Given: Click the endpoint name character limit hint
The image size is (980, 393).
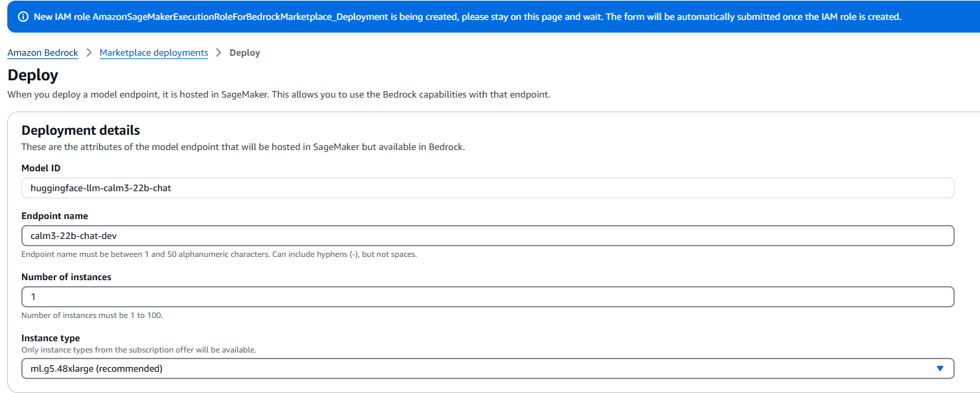Looking at the screenshot, I should pyautogui.click(x=219, y=254).
